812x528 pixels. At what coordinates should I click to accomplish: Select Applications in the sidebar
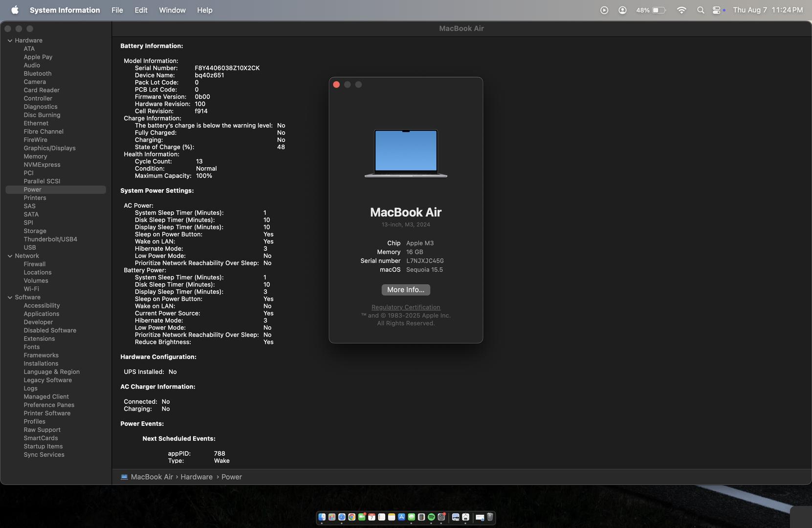[x=41, y=314]
